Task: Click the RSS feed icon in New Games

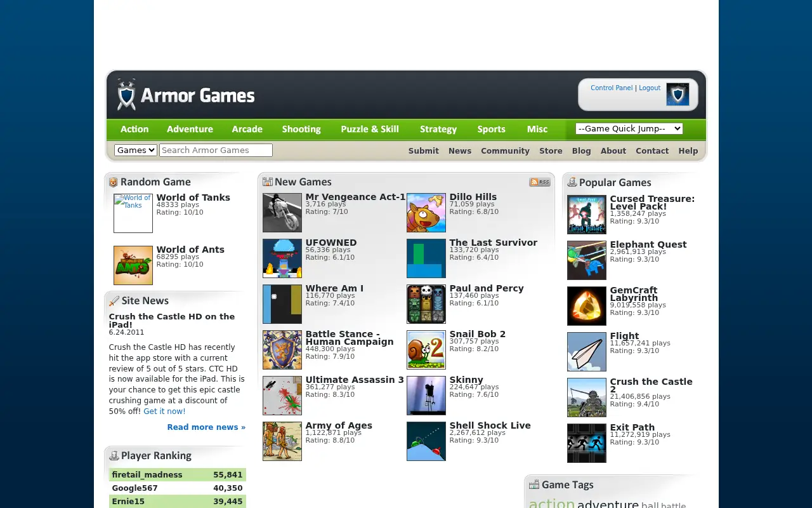Action: (540, 182)
